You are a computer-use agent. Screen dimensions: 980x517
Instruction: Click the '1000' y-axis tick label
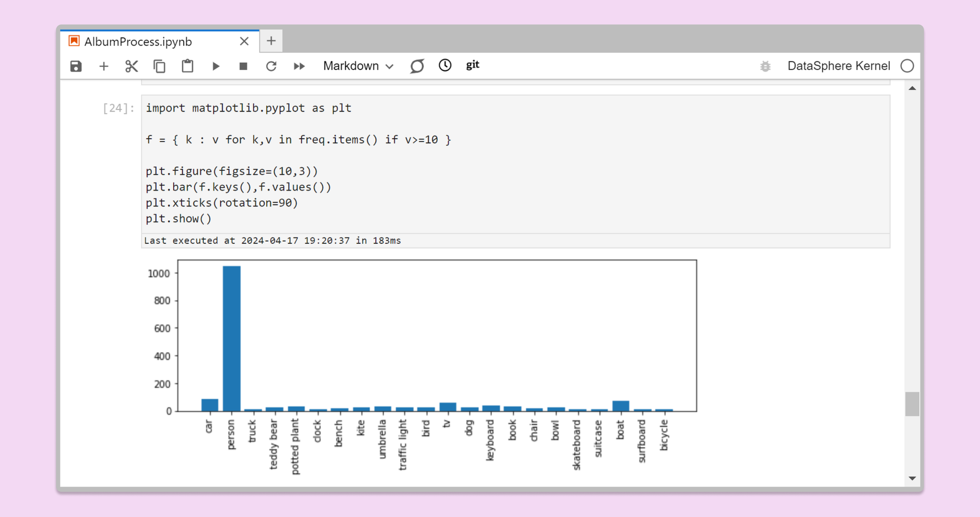point(159,273)
